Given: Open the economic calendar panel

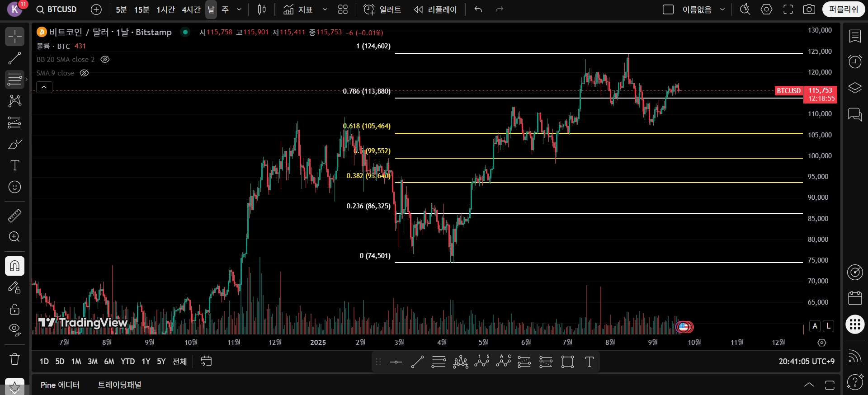Looking at the screenshot, I should [x=855, y=298].
